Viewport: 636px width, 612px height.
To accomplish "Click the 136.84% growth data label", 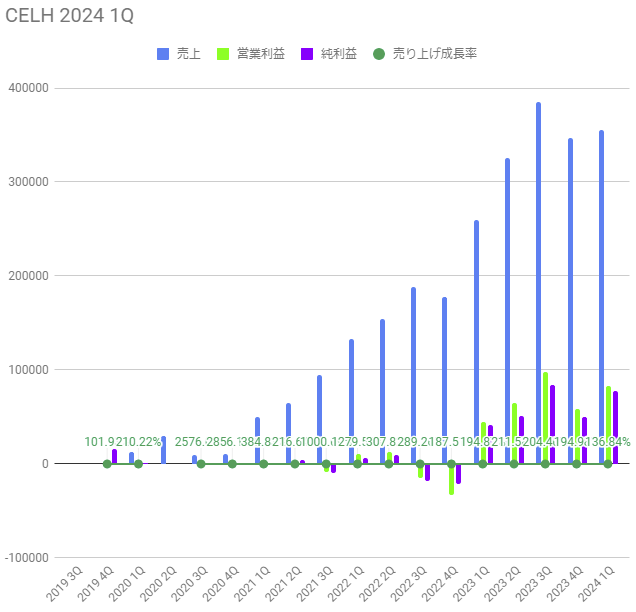I will coord(608,442).
